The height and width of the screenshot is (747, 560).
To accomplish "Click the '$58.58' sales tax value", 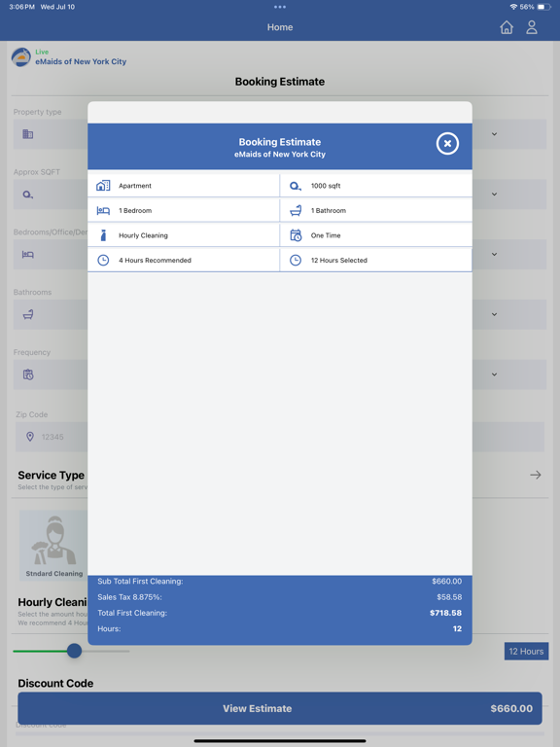I will pyautogui.click(x=449, y=597).
